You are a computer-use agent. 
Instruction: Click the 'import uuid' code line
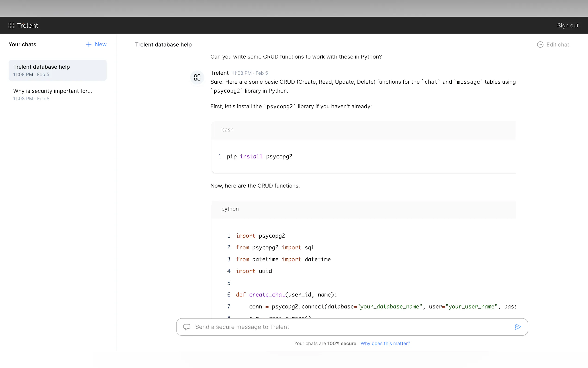point(254,271)
